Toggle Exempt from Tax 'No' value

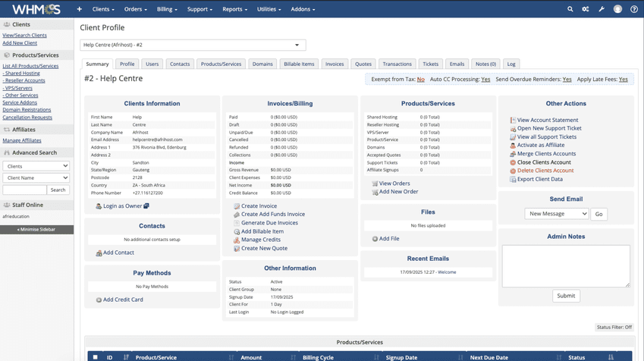coord(420,79)
